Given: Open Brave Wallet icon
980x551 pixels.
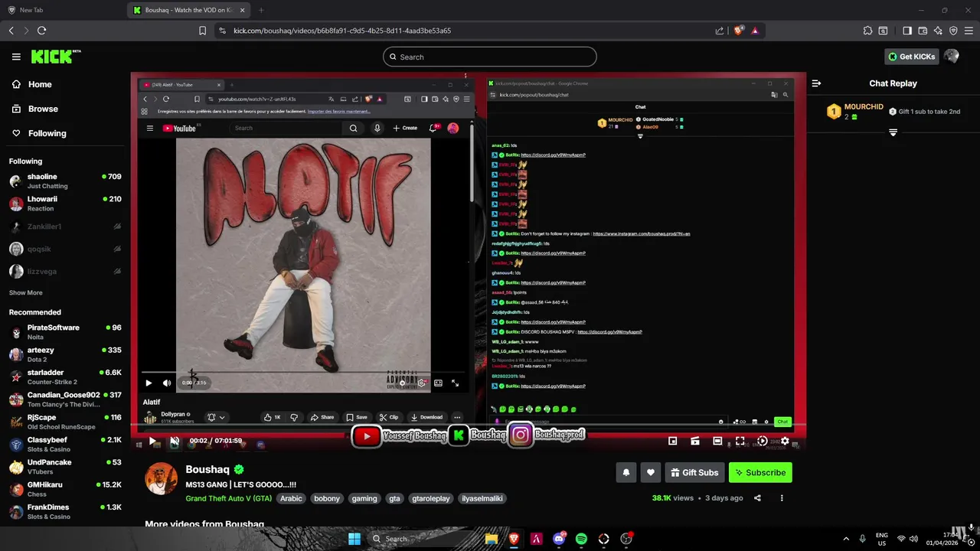Looking at the screenshot, I should pyautogui.click(x=923, y=31).
